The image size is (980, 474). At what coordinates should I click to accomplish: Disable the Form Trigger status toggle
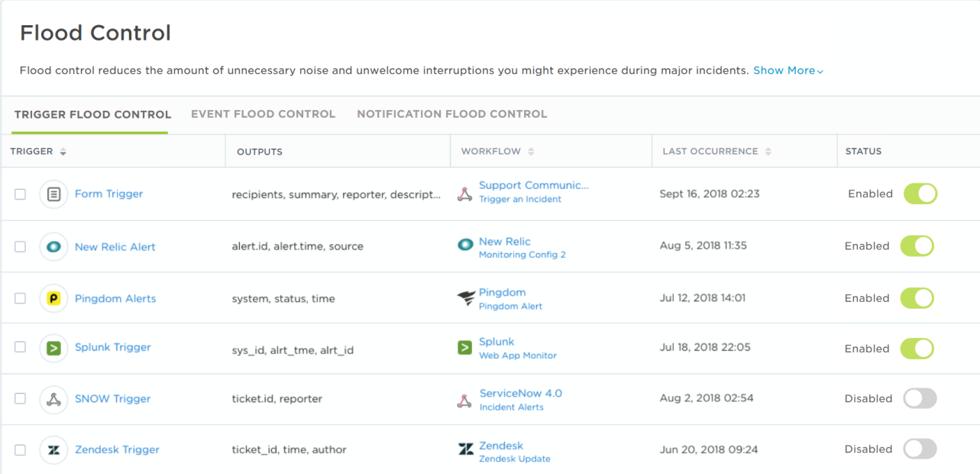pyautogui.click(x=920, y=194)
